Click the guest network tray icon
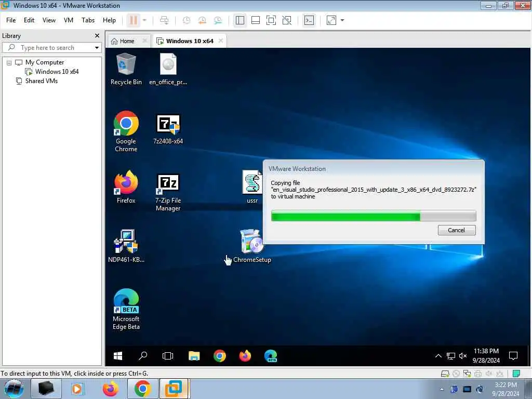This screenshot has height=399, width=532. (451, 356)
